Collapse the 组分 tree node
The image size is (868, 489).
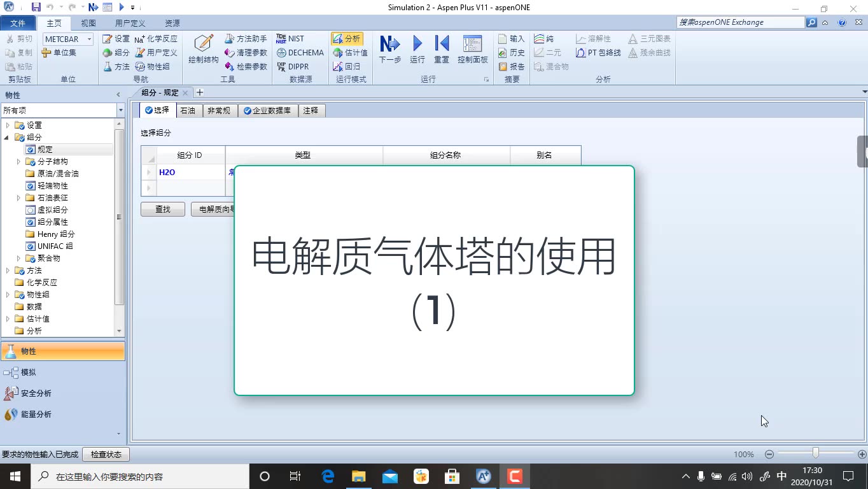pyautogui.click(x=5, y=137)
